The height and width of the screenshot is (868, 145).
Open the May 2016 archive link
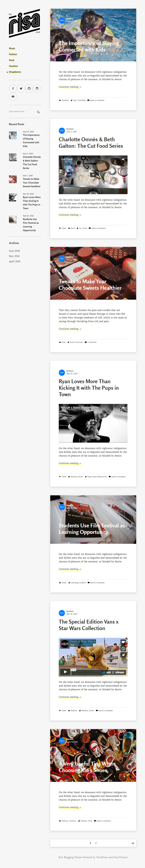click(14, 256)
